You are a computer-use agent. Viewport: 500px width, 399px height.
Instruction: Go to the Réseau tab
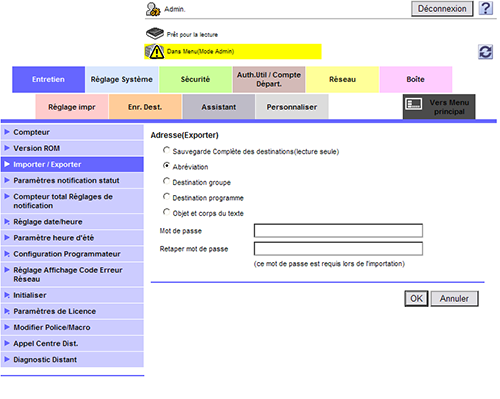click(342, 79)
